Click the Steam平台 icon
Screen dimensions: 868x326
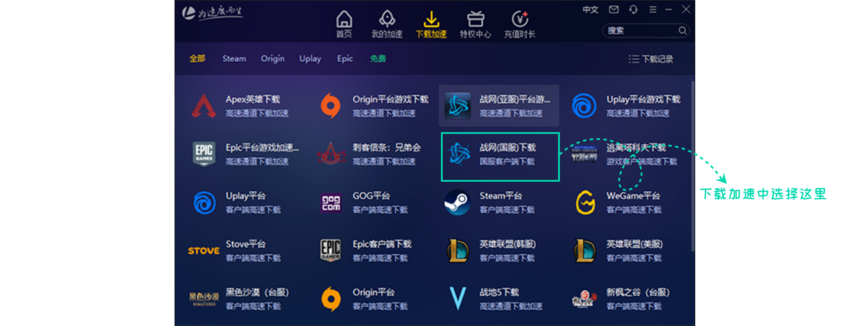click(x=457, y=202)
